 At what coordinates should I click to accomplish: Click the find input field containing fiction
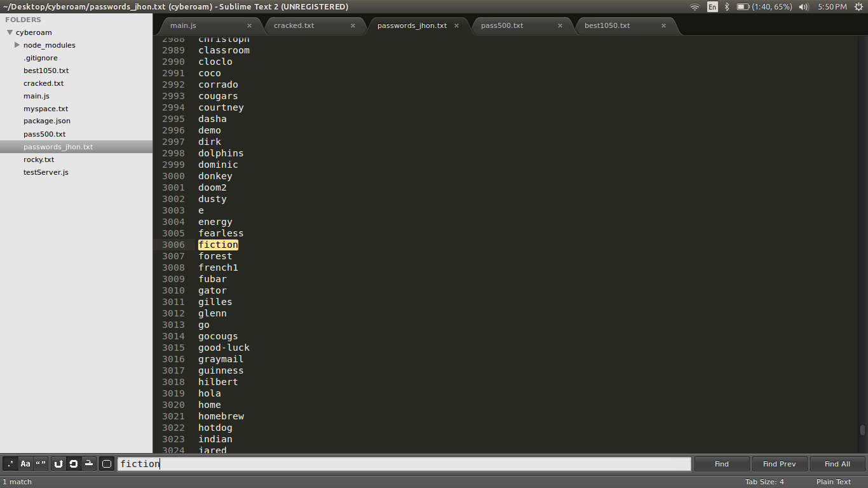point(404,464)
